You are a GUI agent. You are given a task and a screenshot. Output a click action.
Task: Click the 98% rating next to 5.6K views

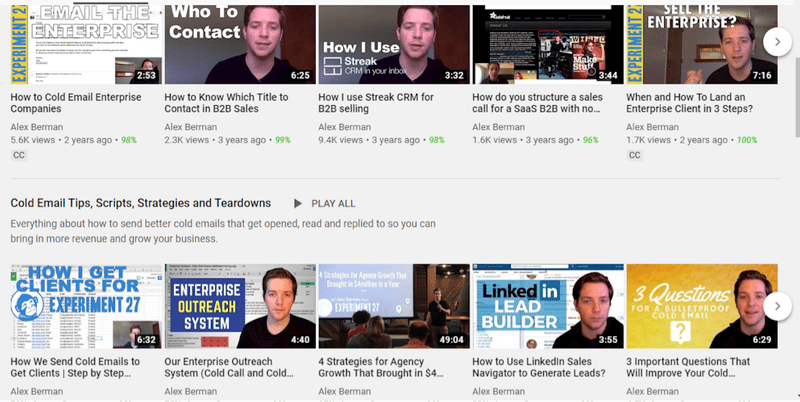point(129,140)
